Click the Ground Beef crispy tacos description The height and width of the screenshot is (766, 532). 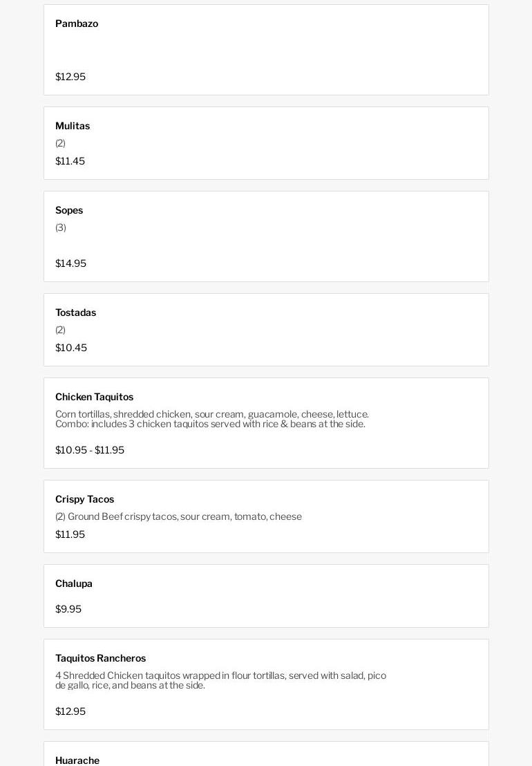point(178,516)
